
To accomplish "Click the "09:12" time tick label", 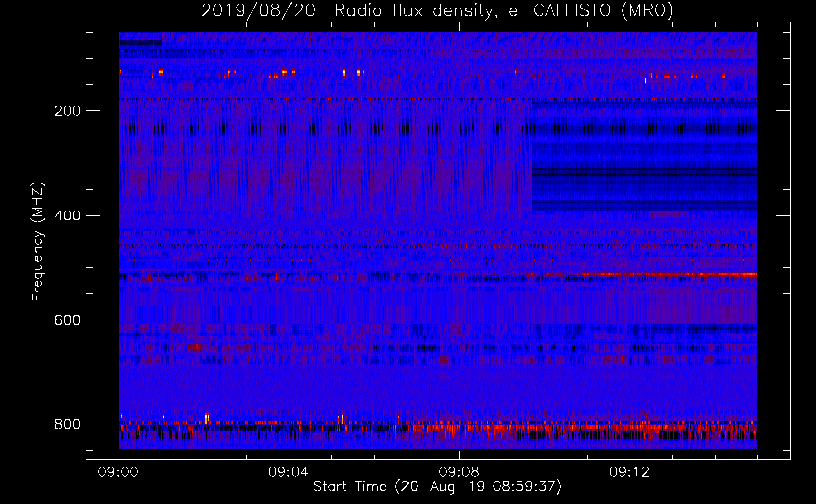I will click(629, 472).
